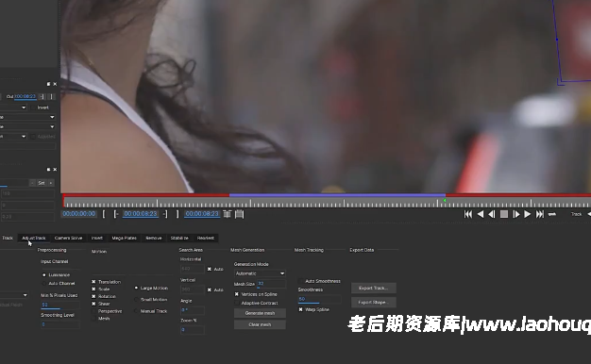591x364 pixels.
Task: Open the Reorient tab
Action: pyautogui.click(x=206, y=238)
